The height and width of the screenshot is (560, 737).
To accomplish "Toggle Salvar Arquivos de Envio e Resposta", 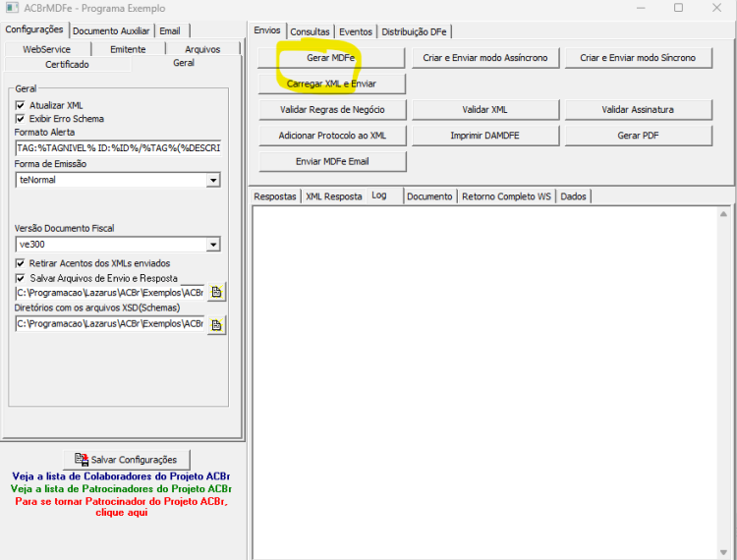I will tap(21, 278).
